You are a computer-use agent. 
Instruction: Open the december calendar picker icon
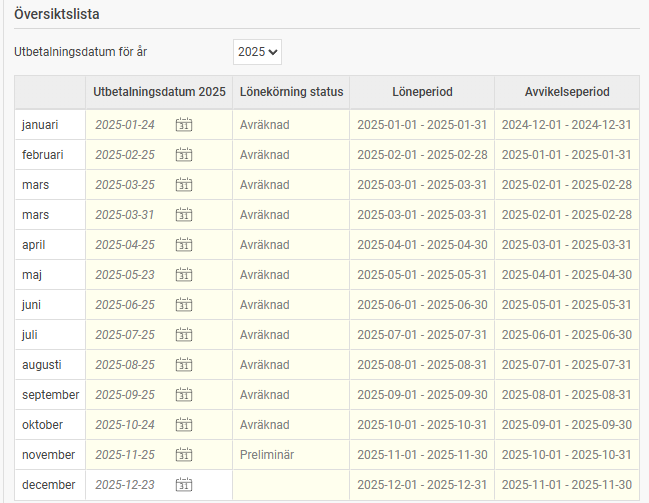click(183, 485)
